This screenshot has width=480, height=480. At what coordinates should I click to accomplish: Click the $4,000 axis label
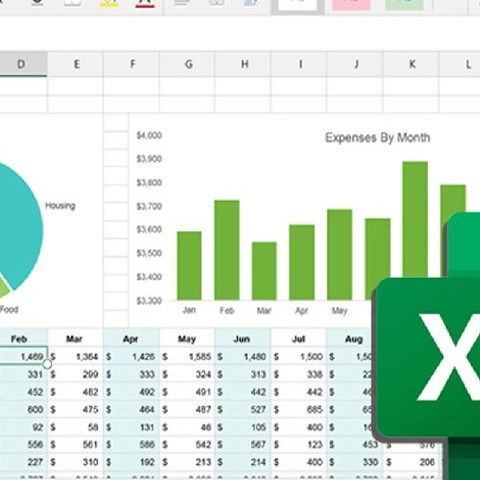click(149, 135)
